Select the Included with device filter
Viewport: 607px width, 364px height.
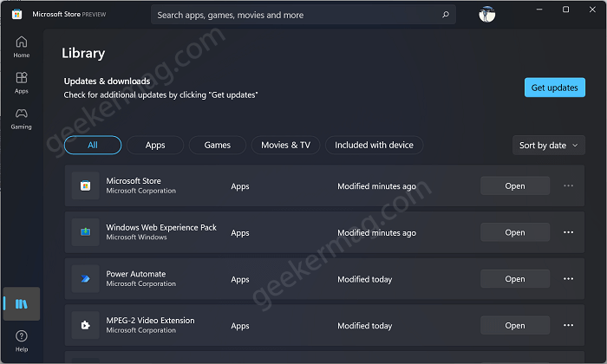[x=374, y=145]
